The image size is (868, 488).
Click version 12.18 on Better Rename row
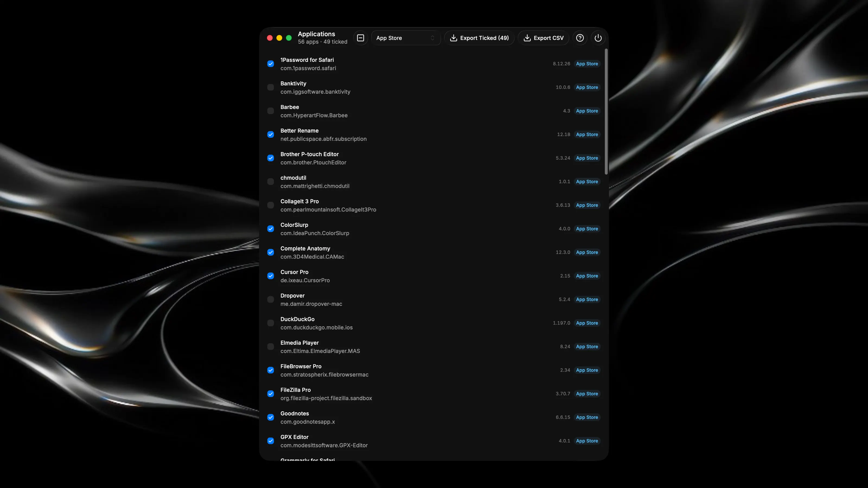564,134
